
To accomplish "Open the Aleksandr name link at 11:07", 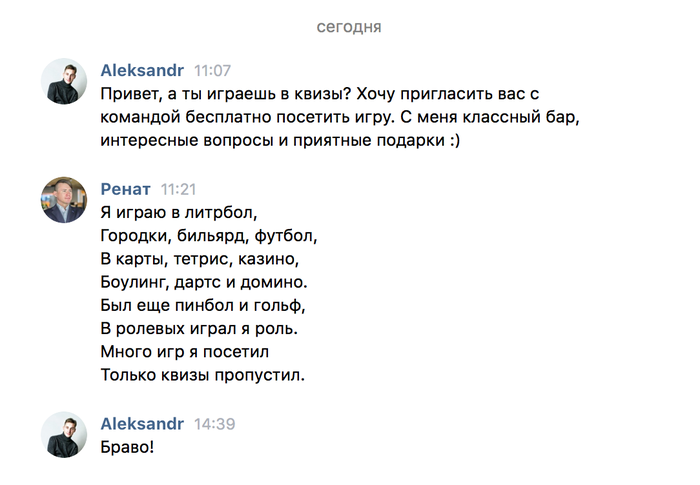I will [142, 71].
